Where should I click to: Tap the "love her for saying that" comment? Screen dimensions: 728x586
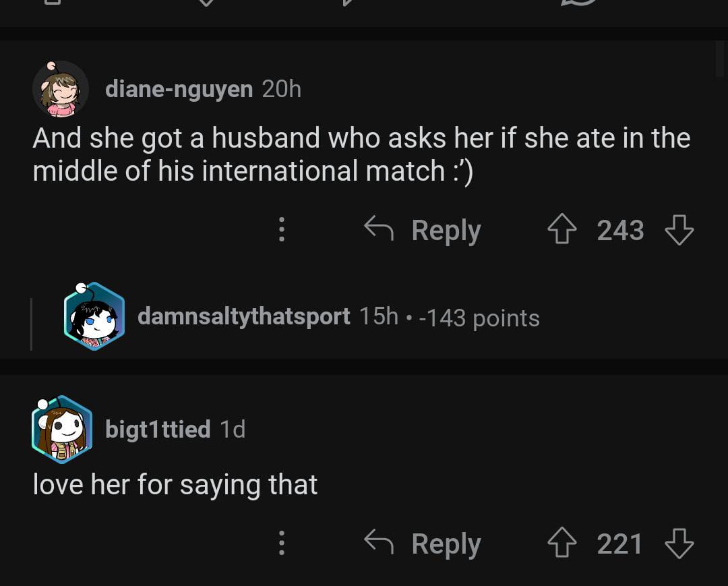tap(175, 484)
